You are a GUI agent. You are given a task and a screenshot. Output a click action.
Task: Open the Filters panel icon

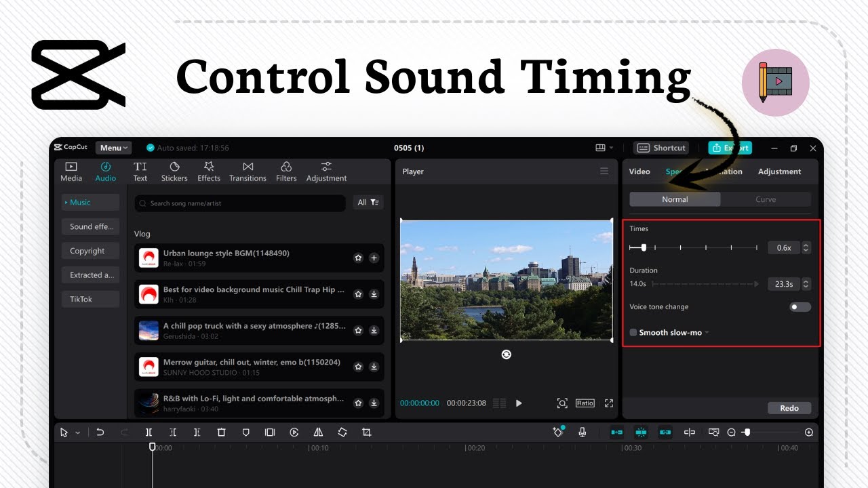(286, 167)
